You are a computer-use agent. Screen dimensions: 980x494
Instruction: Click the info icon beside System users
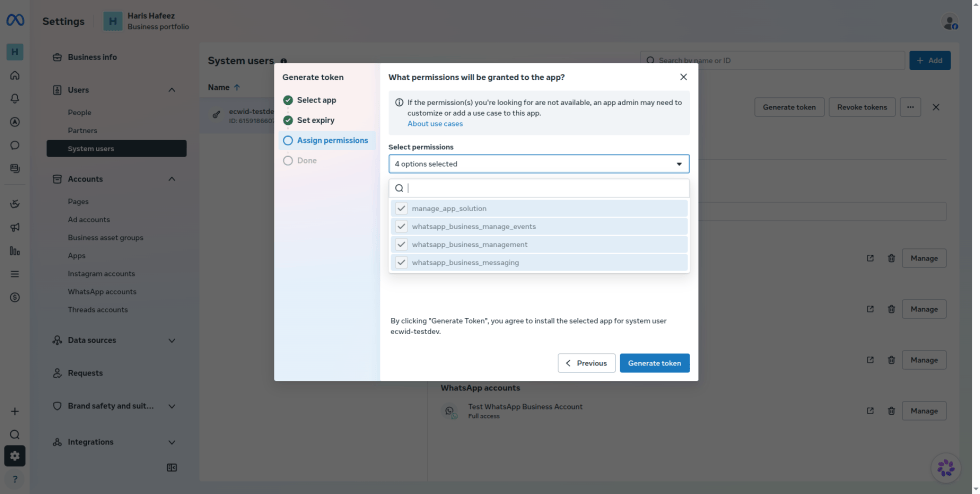tap(284, 61)
